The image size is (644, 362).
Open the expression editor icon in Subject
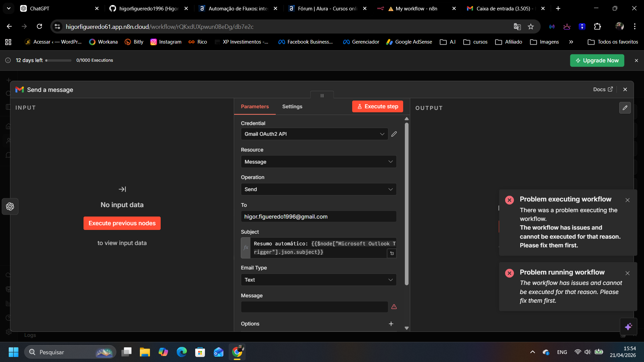[392, 253]
